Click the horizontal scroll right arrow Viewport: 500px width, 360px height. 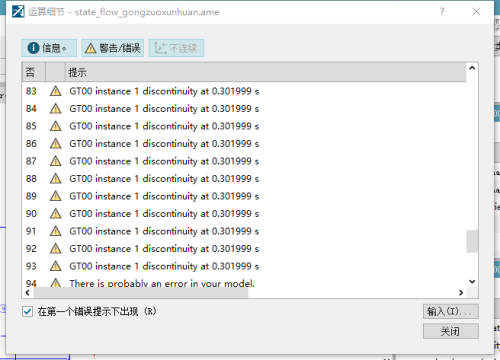461,293
